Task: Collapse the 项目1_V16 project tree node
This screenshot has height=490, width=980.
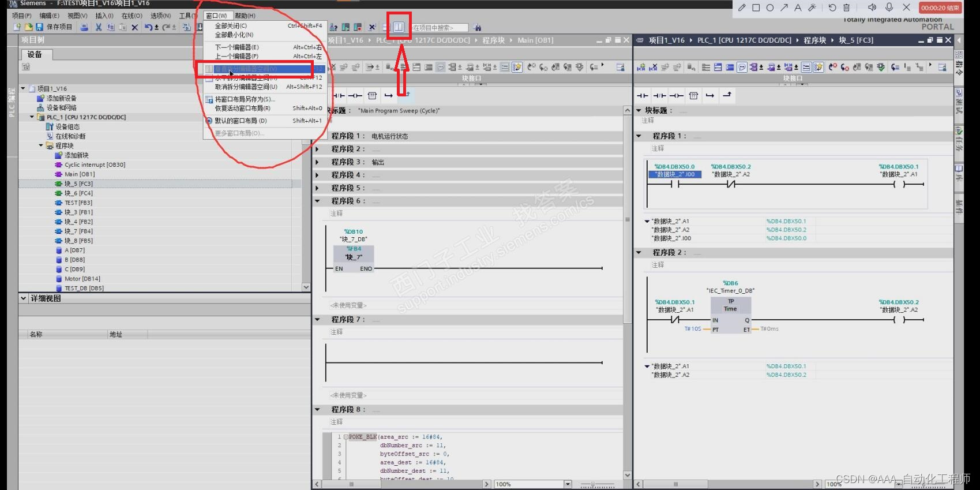Action: 23,88
